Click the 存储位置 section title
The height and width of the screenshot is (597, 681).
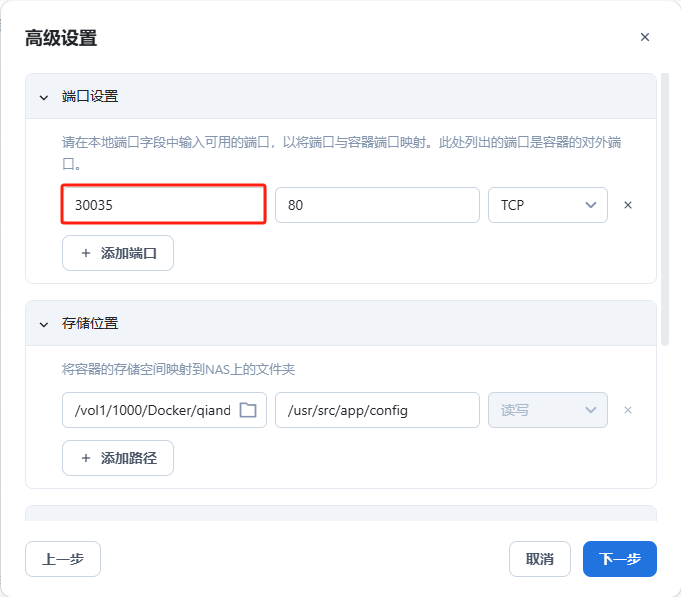(90, 323)
